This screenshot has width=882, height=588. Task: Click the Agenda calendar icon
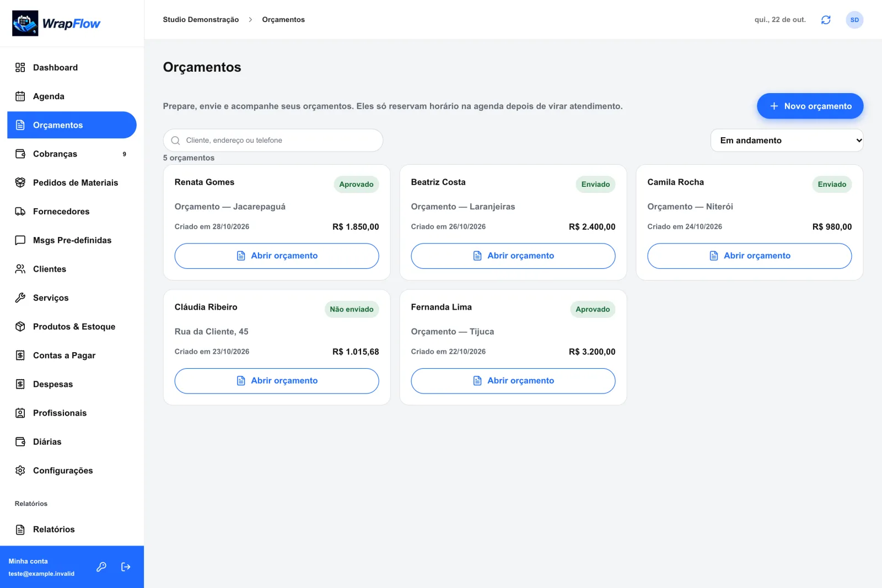point(20,96)
